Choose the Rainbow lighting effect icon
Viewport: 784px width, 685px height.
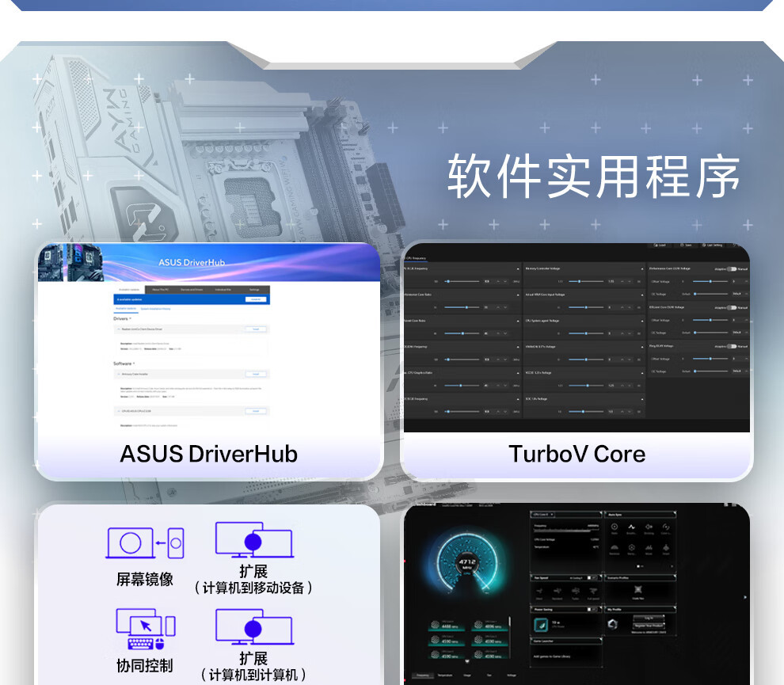[615, 547]
